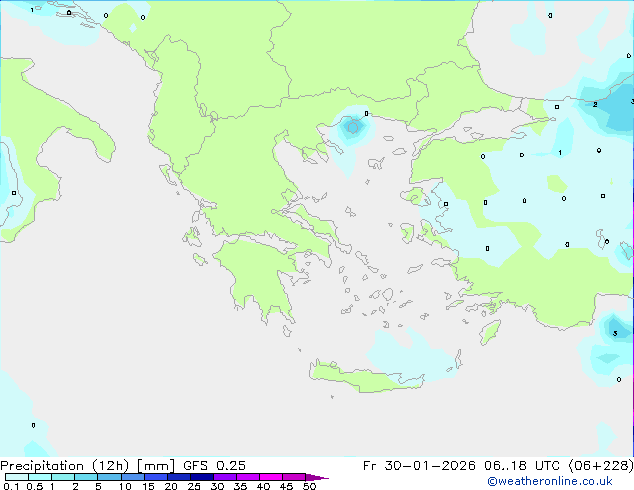Select the 30–35 mm purple legend box
The height and width of the screenshot is (490, 634).
[225, 477]
